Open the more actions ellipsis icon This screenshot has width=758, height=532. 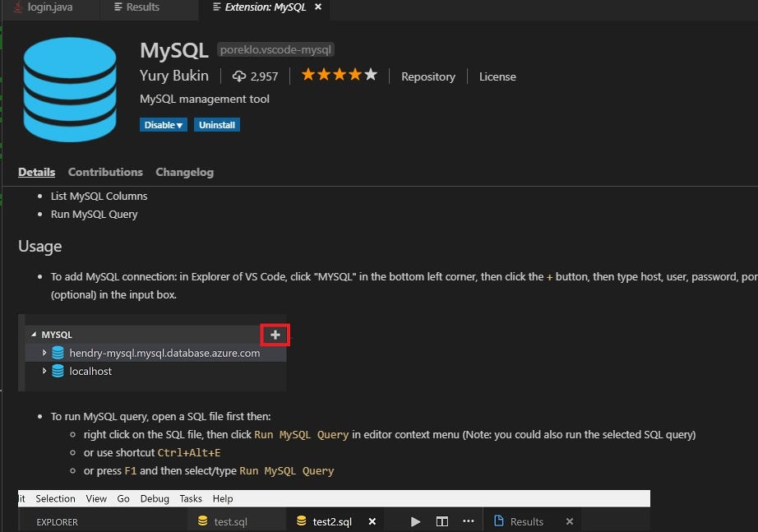tap(468, 521)
